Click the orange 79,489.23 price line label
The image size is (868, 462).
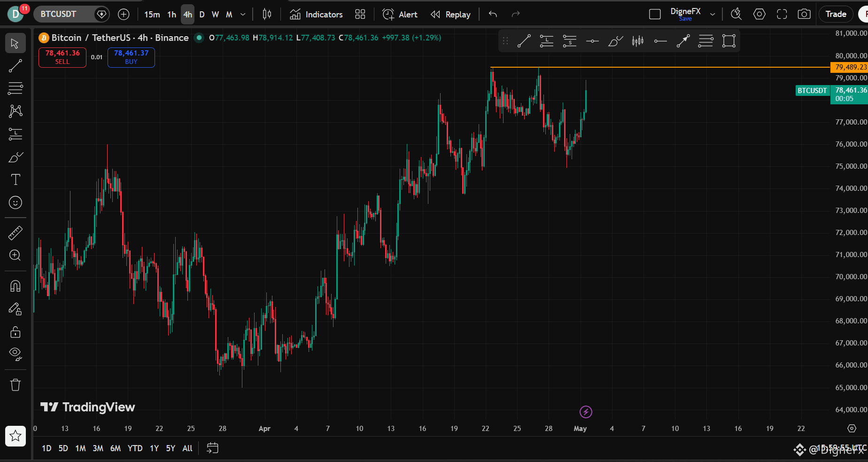pyautogui.click(x=849, y=67)
